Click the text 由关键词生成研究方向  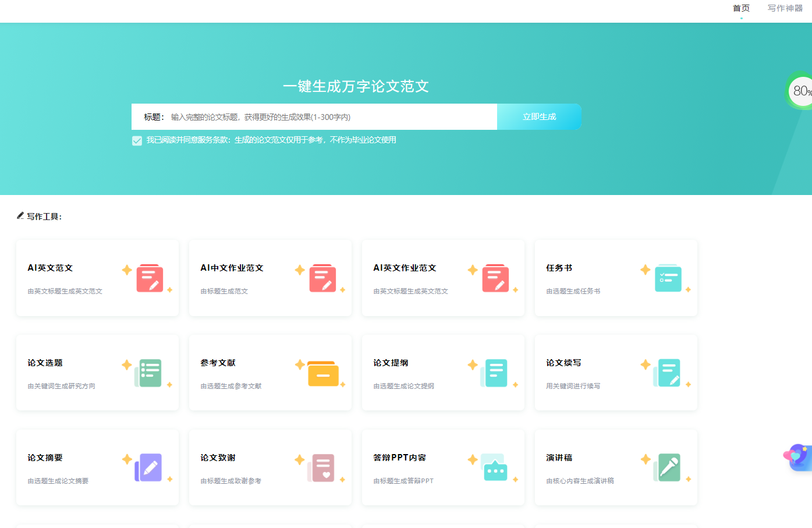(x=61, y=386)
